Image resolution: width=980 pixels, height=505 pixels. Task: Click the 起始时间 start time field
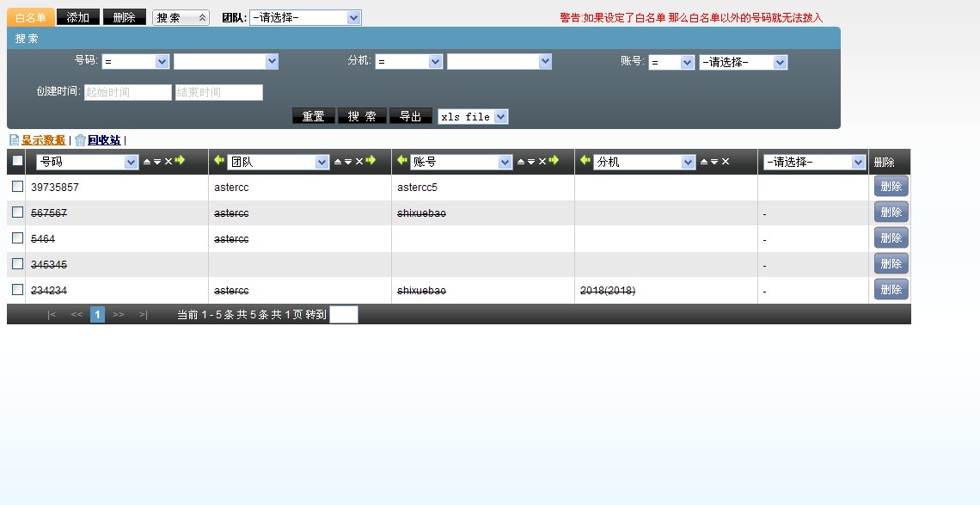click(127, 92)
